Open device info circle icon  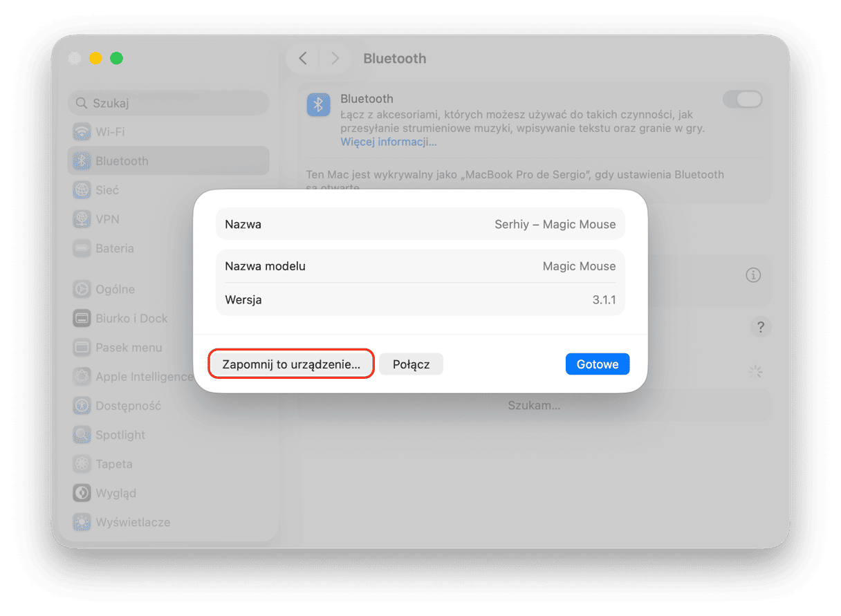[753, 275]
